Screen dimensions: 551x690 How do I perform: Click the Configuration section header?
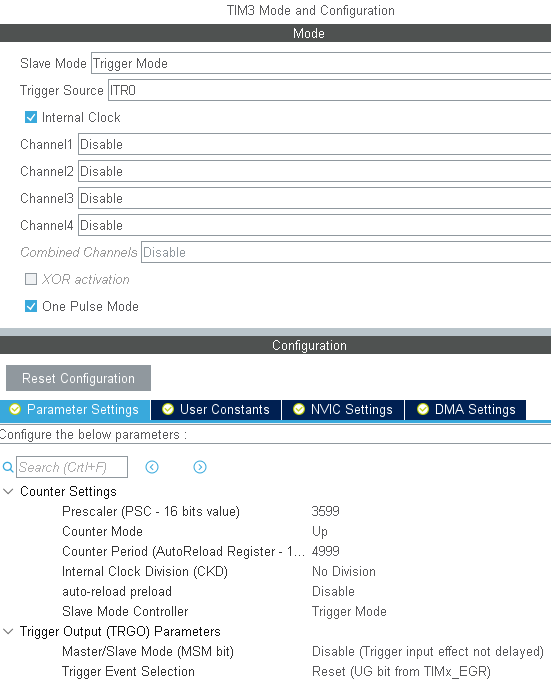coord(276,345)
